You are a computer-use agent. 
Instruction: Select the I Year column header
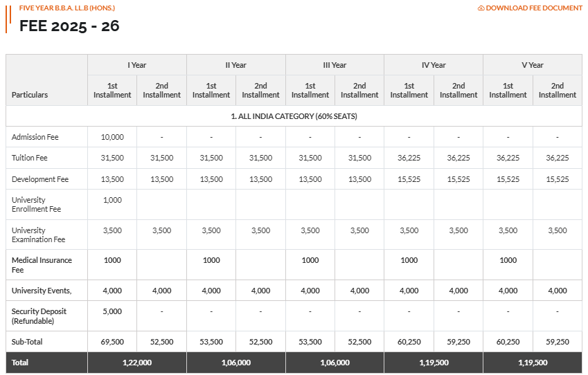coord(137,65)
